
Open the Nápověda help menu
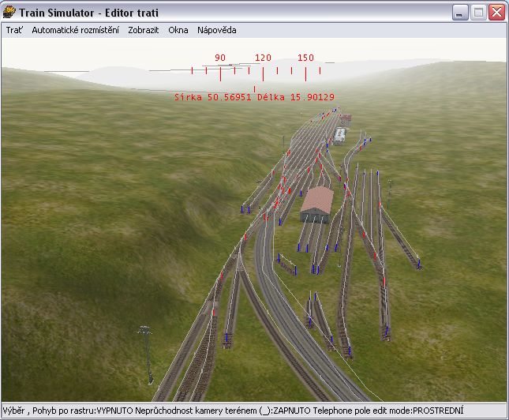(216, 30)
